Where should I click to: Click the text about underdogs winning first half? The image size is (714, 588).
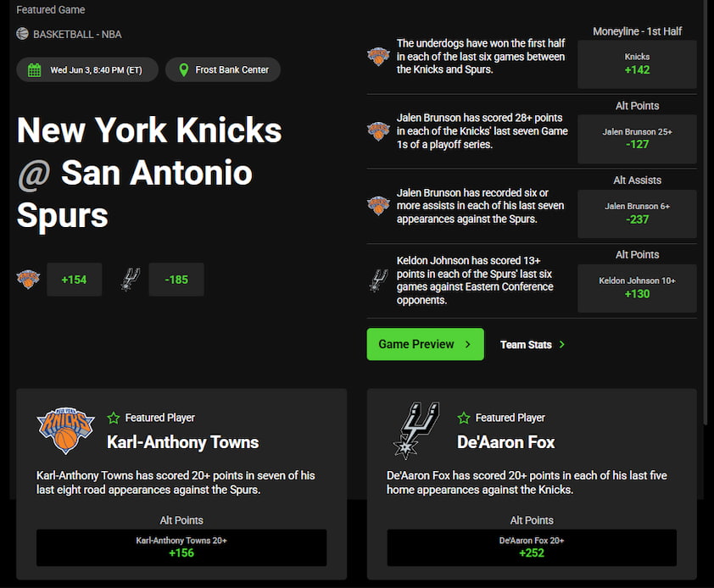click(481, 57)
